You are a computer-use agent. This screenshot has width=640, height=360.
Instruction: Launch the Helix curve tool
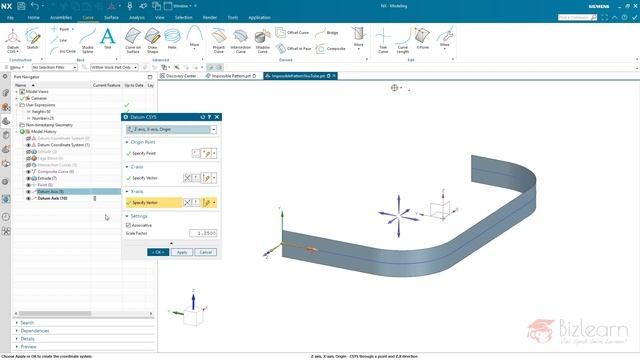172,39
